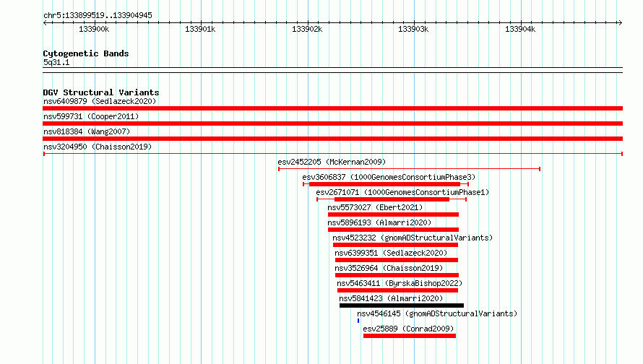
Task: Click the DGV Structural Variants track title
Action: tap(101, 92)
